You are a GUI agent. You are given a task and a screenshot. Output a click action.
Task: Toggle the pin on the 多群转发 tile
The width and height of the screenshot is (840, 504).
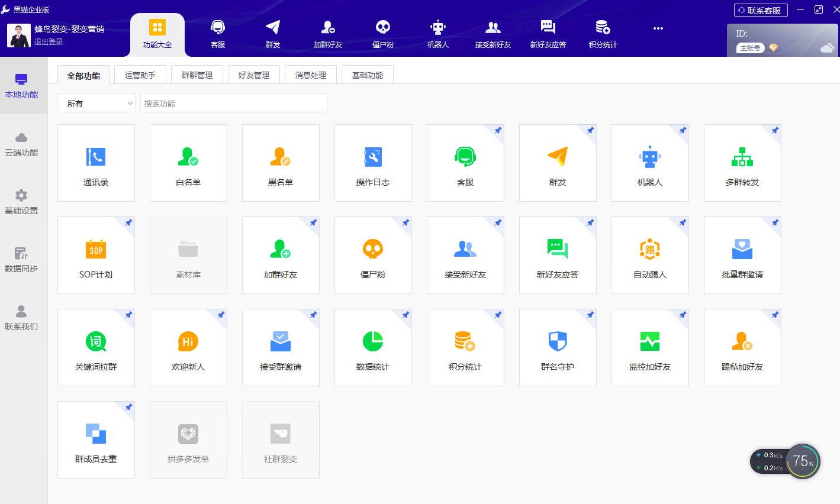(775, 130)
